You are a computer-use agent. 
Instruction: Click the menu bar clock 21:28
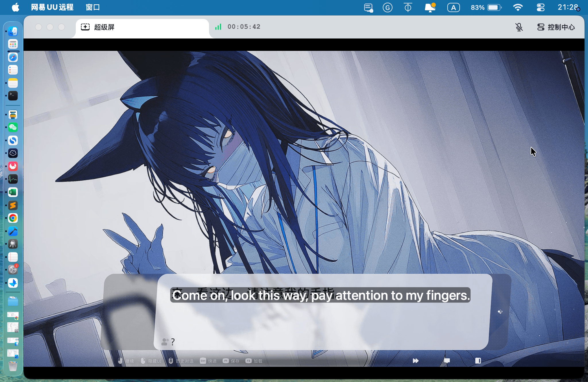click(568, 7)
